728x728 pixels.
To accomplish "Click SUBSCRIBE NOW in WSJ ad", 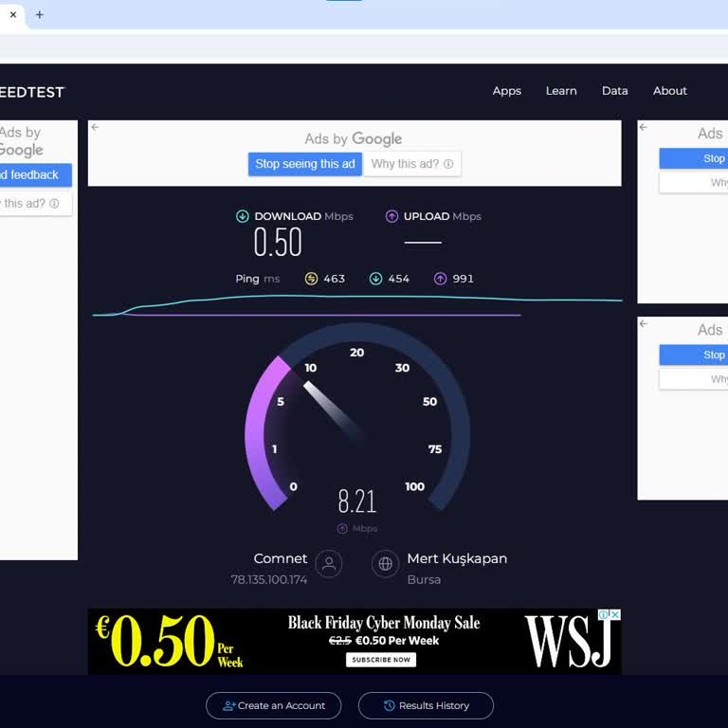I will tap(381, 660).
